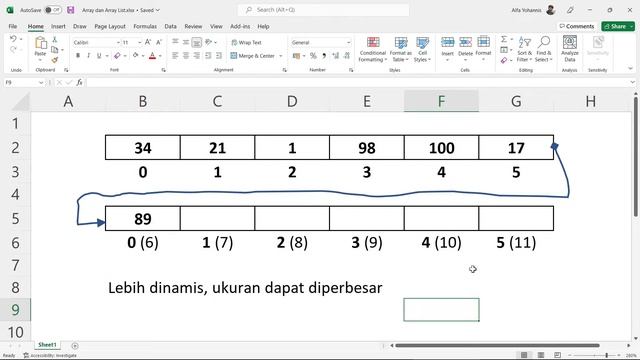Open Find & Select magnifier

(x=544, y=49)
